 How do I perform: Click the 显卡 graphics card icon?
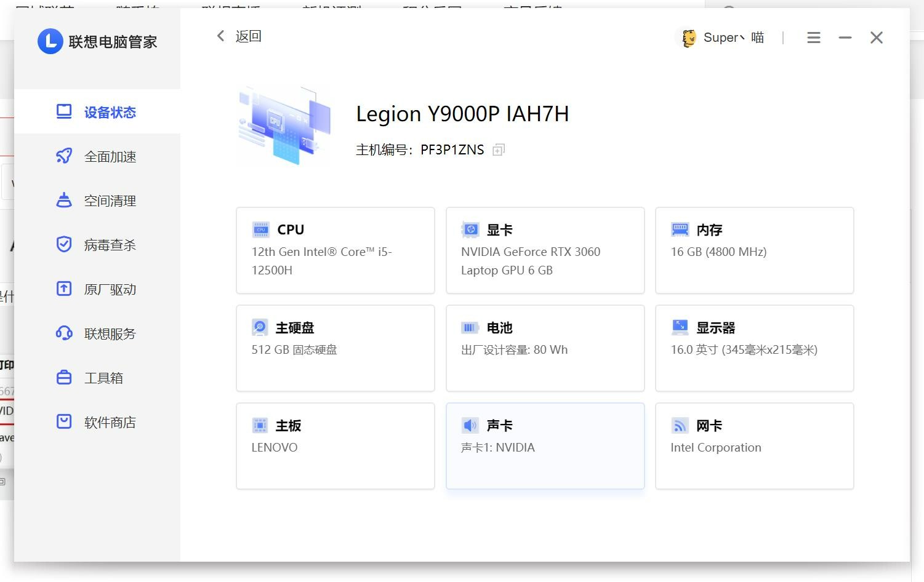tap(470, 229)
